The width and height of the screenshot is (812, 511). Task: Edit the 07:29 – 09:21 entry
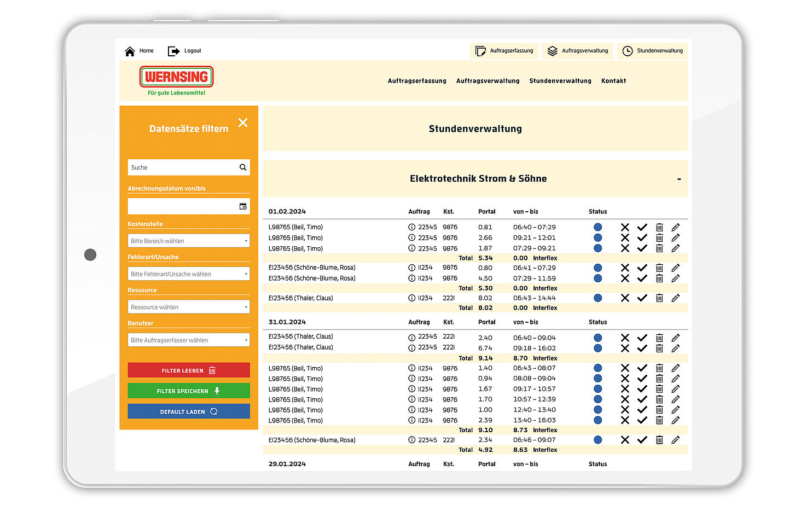tap(676, 248)
